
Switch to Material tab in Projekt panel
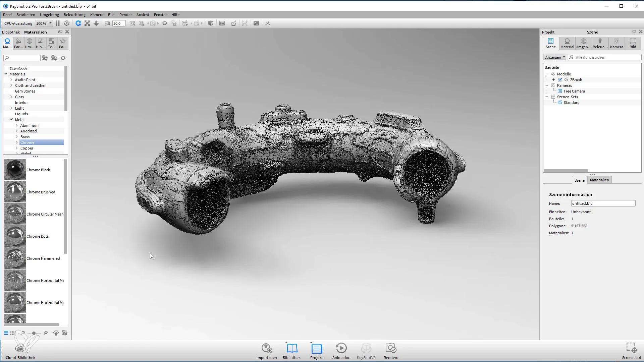pyautogui.click(x=567, y=44)
